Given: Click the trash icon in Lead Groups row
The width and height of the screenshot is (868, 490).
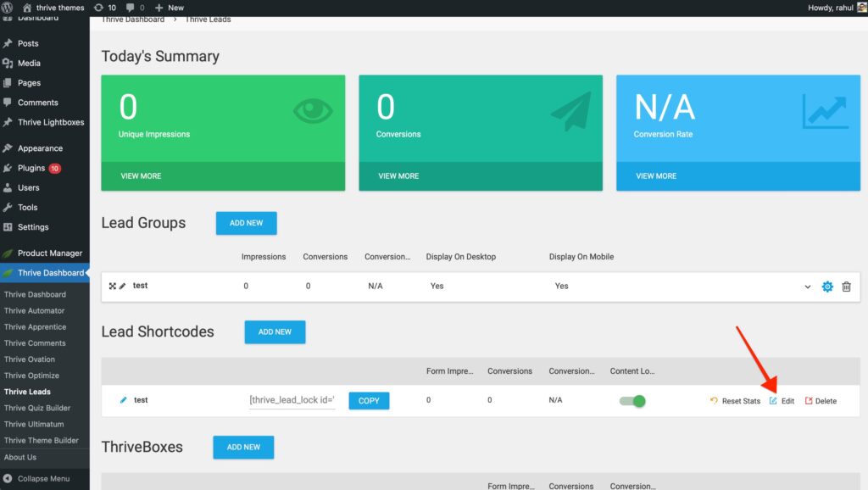Looking at the screenshot, I should point(846,287).
